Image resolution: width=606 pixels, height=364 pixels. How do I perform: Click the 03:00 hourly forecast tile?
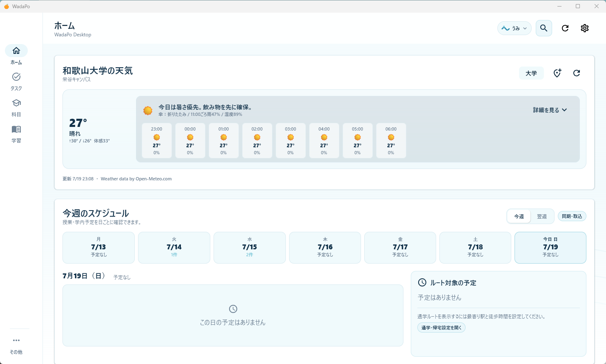(291, 140)
